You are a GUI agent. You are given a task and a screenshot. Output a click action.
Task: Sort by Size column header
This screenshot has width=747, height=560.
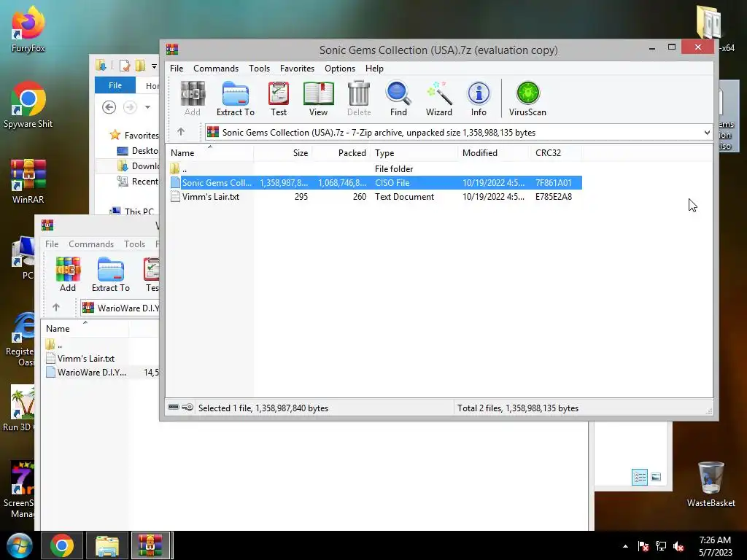(x=283, y=153)
